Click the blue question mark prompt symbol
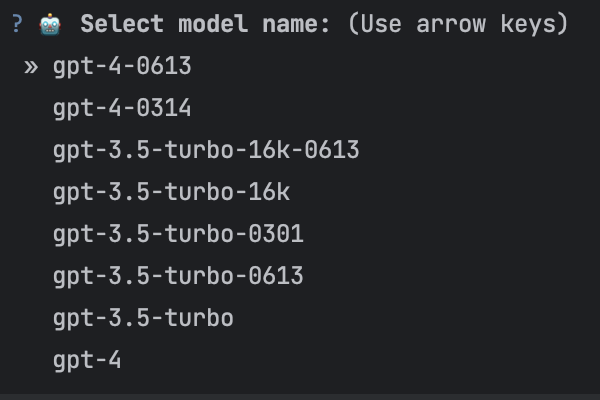Viewport: 600px width, 400px height. [17, 24]
